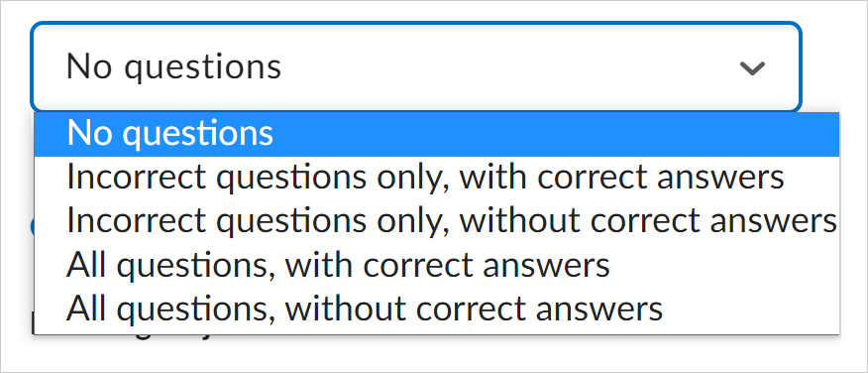Close the list using the down chevron
868x373 pixels.
[x=752, y=67]
